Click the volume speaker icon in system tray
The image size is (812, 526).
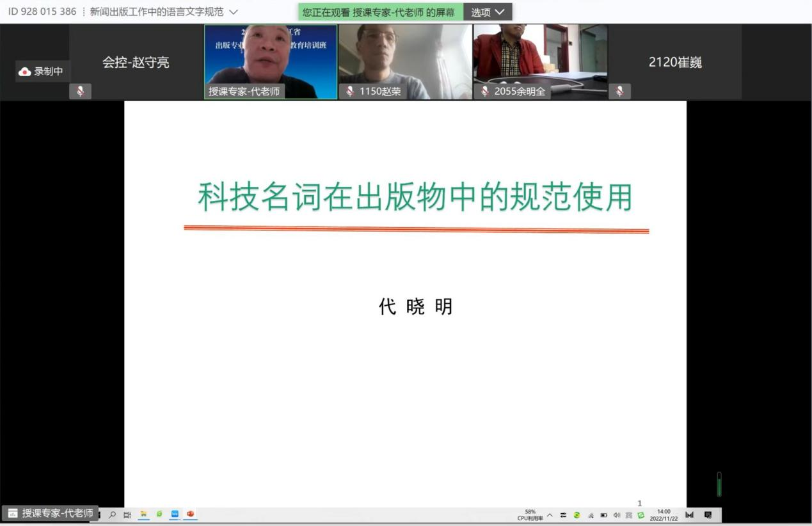(617, 515)
